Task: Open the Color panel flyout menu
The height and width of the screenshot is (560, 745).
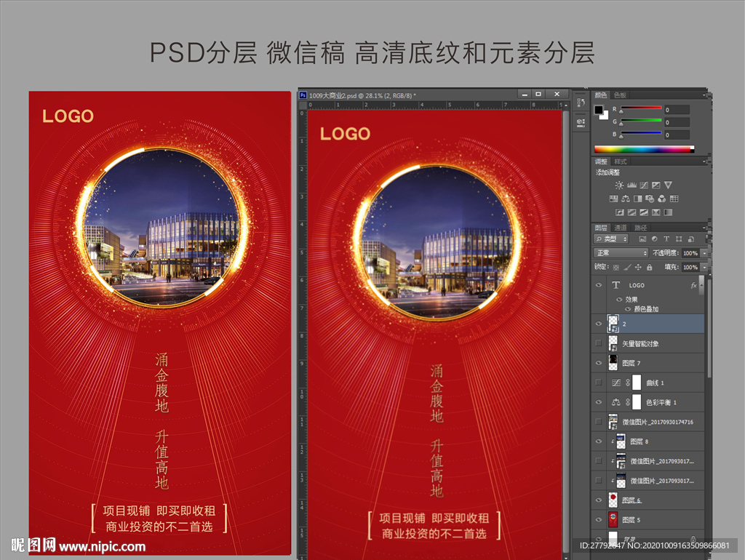Action: 704,95
